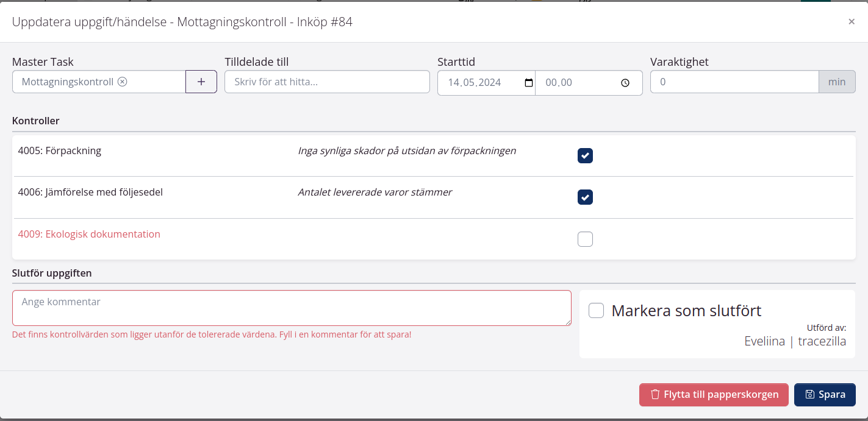Click the Spara button
Viewport: 868px width, 421px height.
(825, 394)
